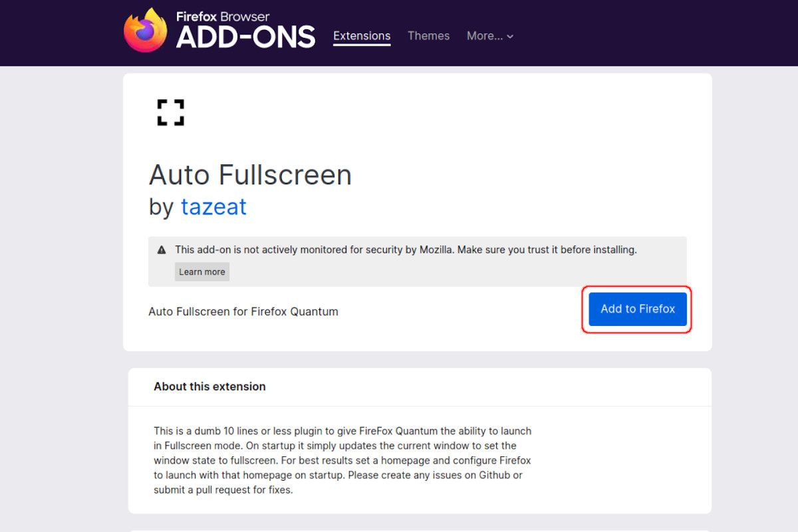Click the Auto Fullscreen extension icon

[x=170, y=112]
